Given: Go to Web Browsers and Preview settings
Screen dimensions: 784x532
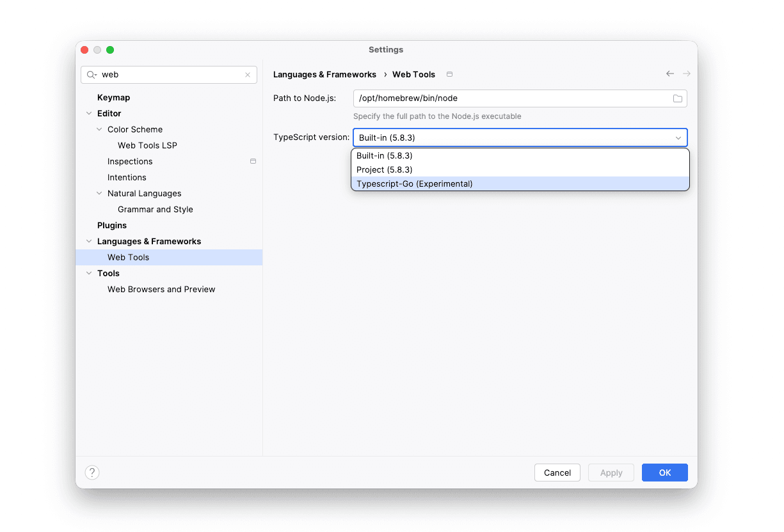Looking at the screenshot, I should [x=161, y=290].
